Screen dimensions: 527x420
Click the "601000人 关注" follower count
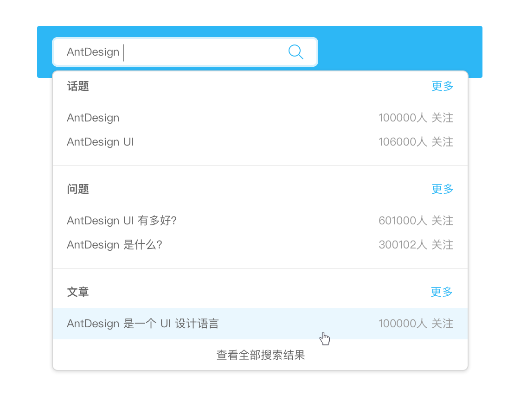click(x=416, y=221)
